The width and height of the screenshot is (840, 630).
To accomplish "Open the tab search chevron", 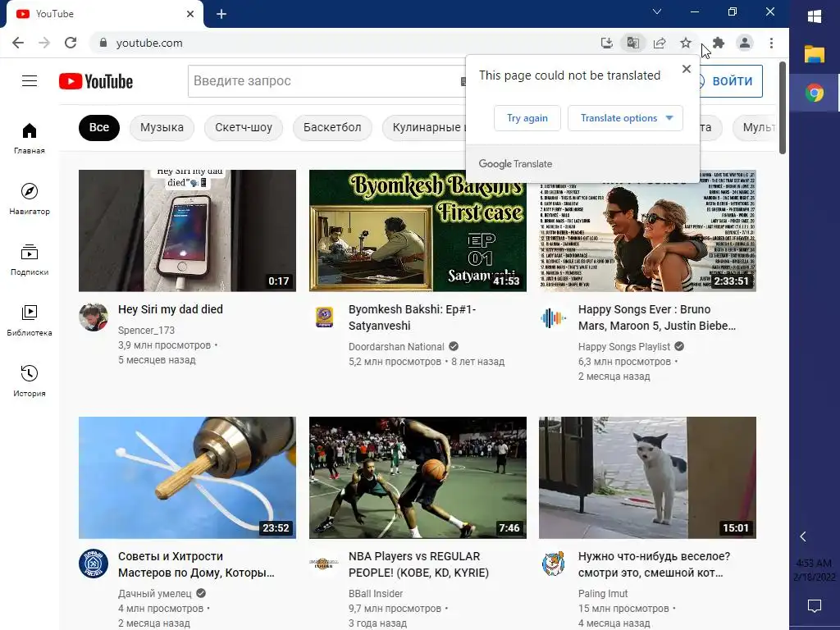I will click(657, 11).
